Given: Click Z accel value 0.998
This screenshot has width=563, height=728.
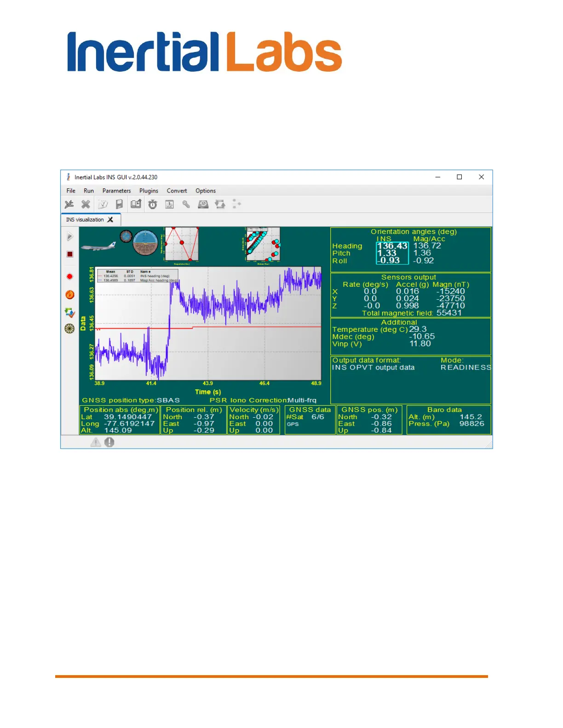Looking at the screenshot, I should point(408,306).
